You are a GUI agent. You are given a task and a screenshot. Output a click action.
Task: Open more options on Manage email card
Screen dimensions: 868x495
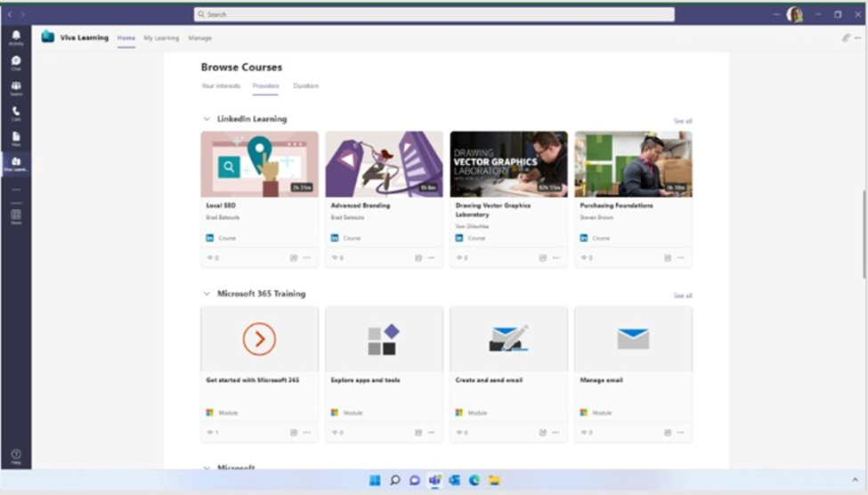click(680, 433)
